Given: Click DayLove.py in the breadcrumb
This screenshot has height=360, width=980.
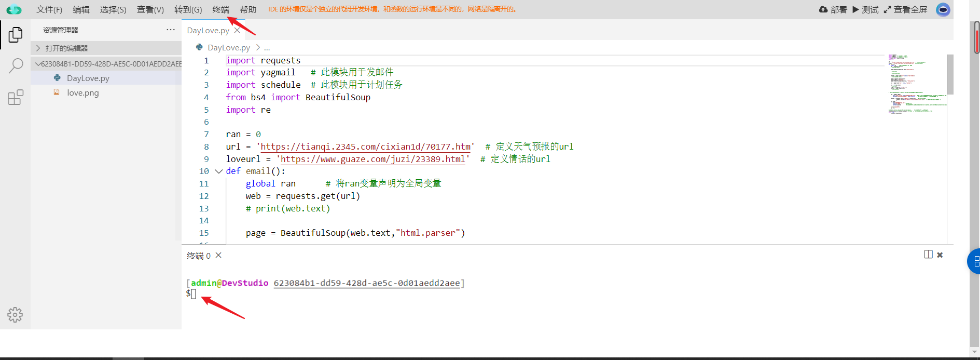Looking at the screenshot, I should click(x=229, y=47).
